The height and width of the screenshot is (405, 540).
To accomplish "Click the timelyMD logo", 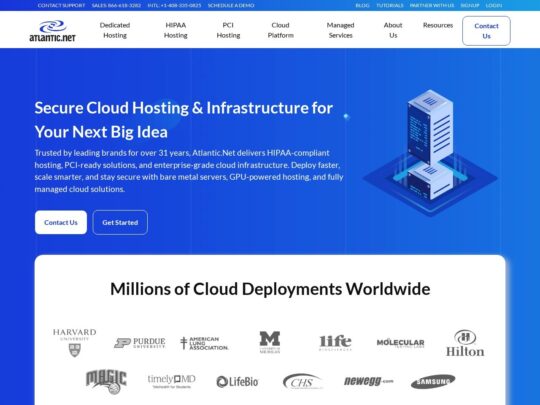I will 172,381.
